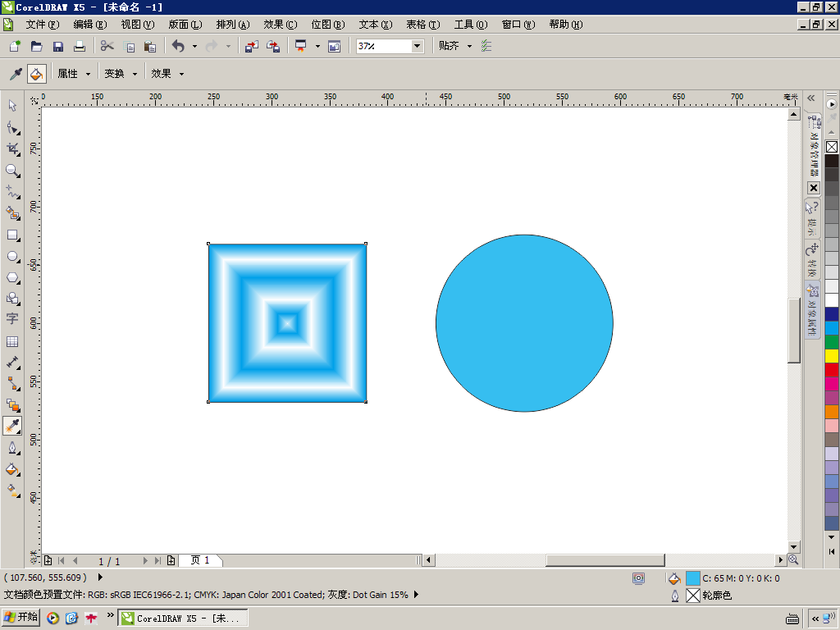This screenshot has width=840, height=630.
Task: Expand the coordinates status arrow
Action: tap(100, 577)
